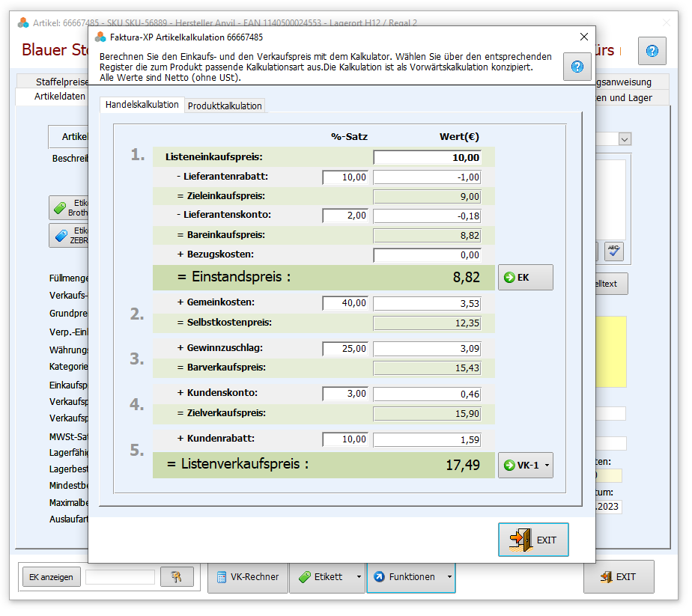
Task: Click the Zieleinkaufspreis result 9,00
Action: [427, 197]
